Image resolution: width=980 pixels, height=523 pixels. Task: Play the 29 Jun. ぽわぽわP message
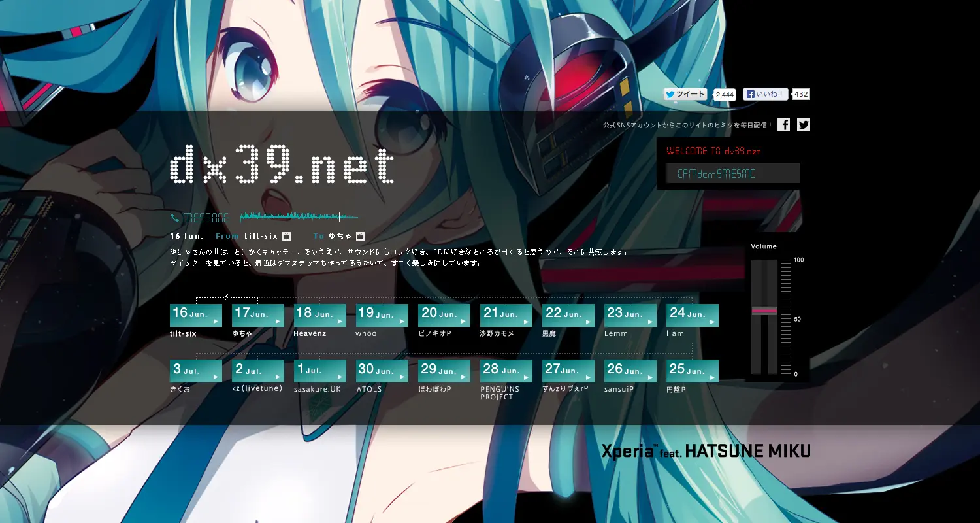(x=444, y=371)
